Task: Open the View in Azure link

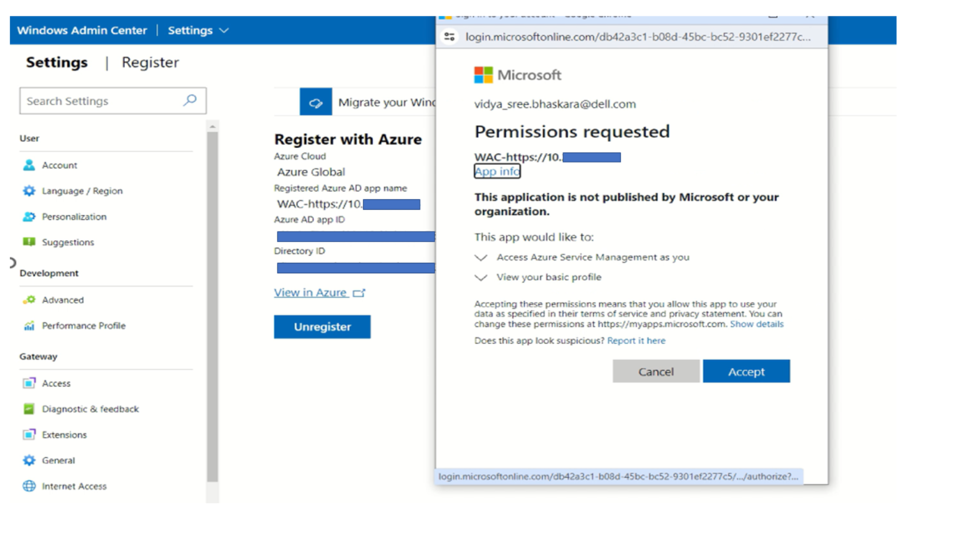Action: point(310,293)
